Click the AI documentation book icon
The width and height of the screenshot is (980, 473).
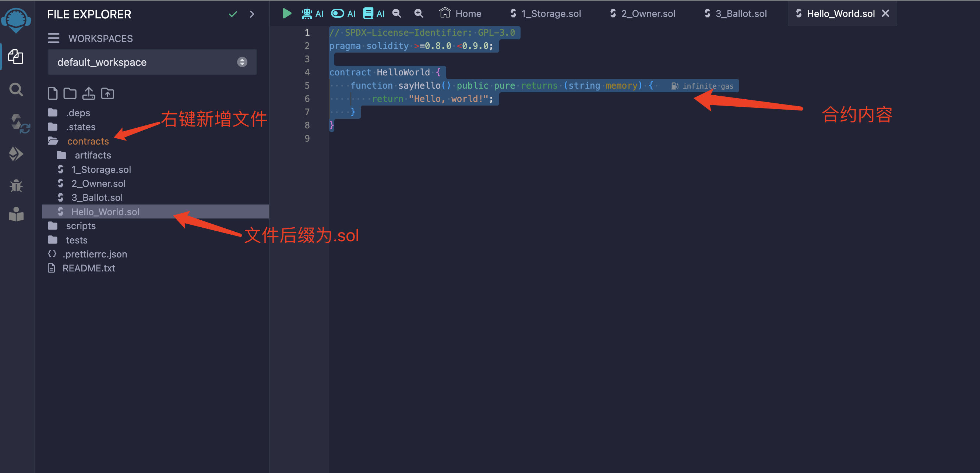coord(374,14)
